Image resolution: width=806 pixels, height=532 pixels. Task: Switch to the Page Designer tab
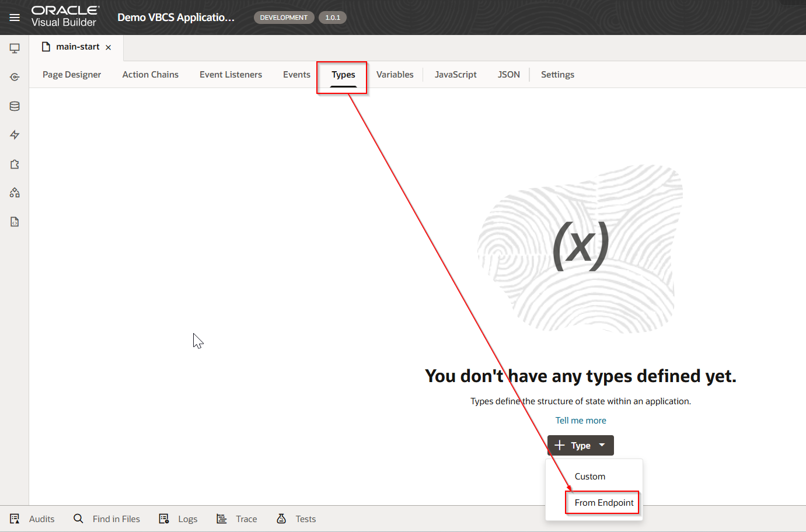pyautogui.click(x=72, y=75)
